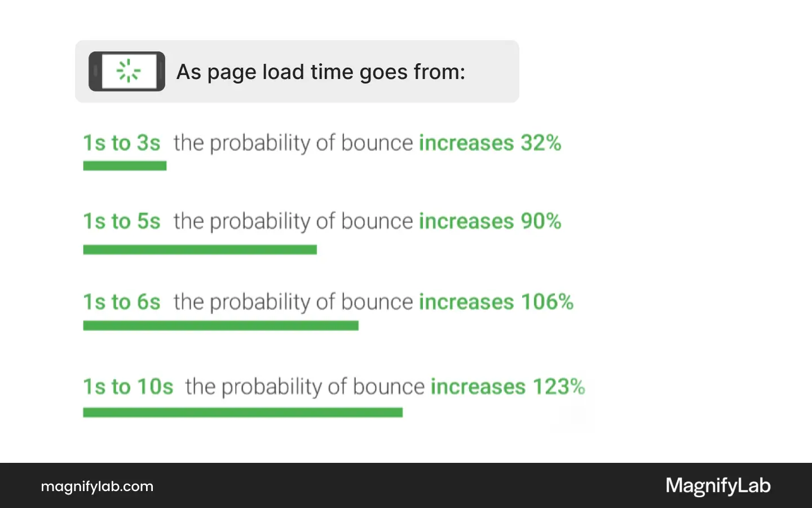This screenshot has height=508, width=812.
Task: Click the green bar under '1s to 5s'
Action: [200, 249]
